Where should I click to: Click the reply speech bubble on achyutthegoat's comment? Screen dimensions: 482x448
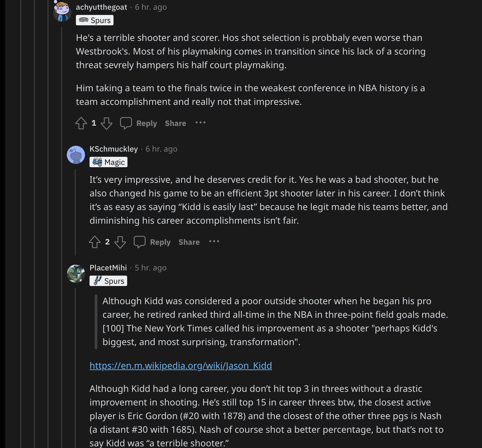pyautogui.click(x=126, y=123)
